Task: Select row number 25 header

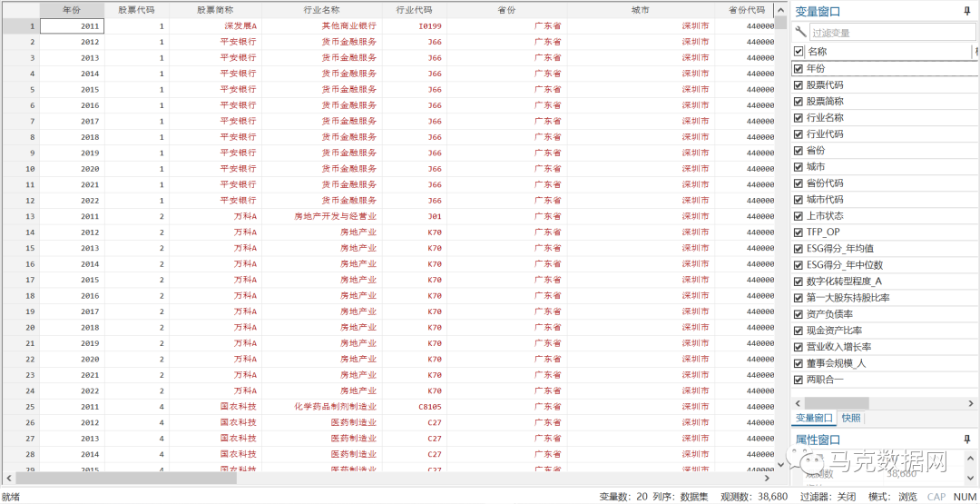Action: tap(20, 407)
